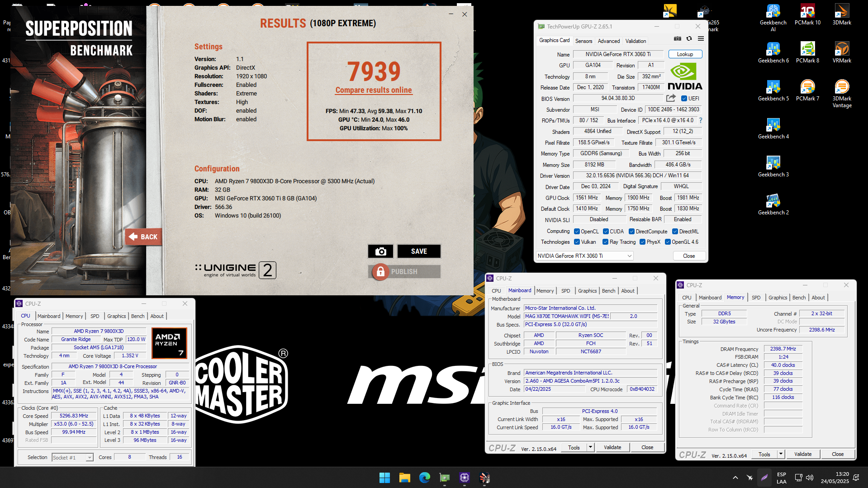Open Geekbench 2 desktop icon
The width and height of the screenshot is (868, 488).
coord(773,204)
